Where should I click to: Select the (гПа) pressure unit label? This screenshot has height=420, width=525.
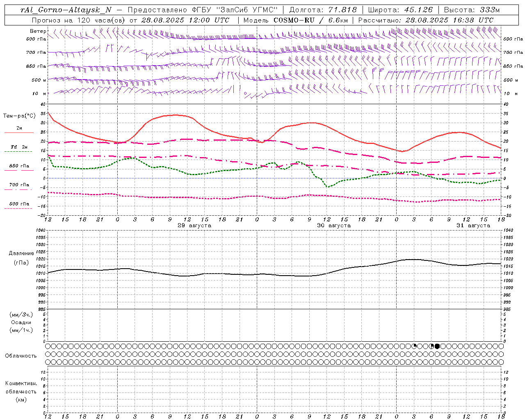pyautogui.click(x=21, y=263)
